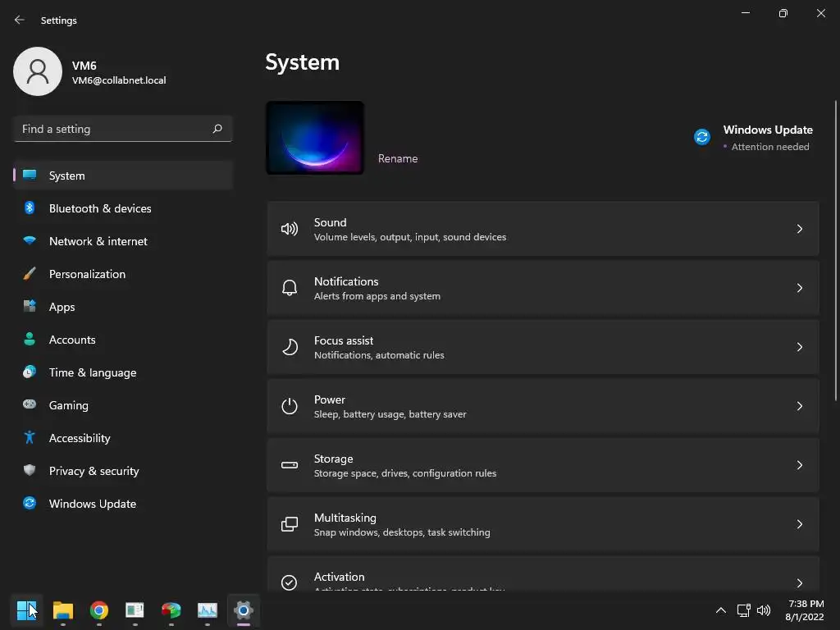Click the Windows Update attention sync icon at top right
The width and height of the screenshot is (840, 630).
coord(702,137)
